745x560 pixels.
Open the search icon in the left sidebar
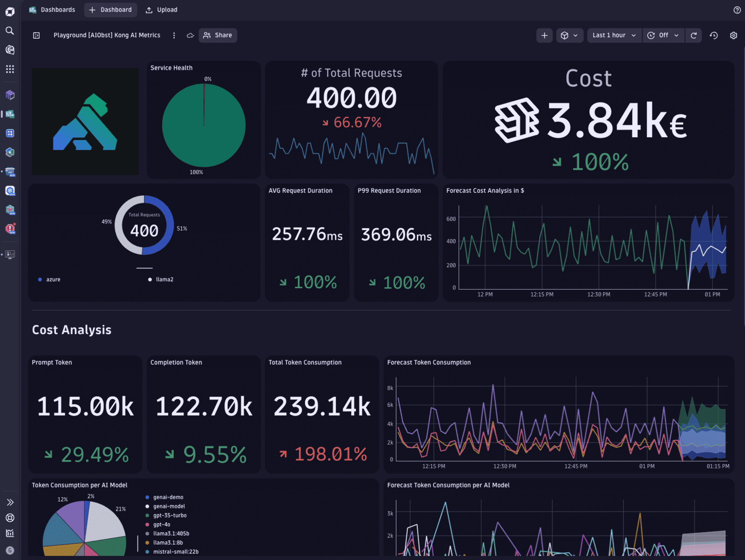tap(10, 30)
